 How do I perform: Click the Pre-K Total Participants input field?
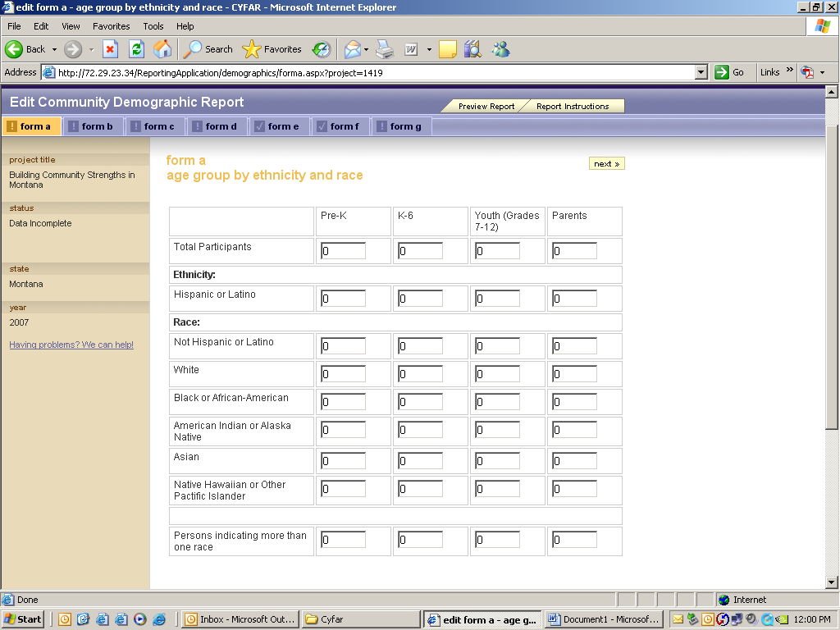pos(343,251)
